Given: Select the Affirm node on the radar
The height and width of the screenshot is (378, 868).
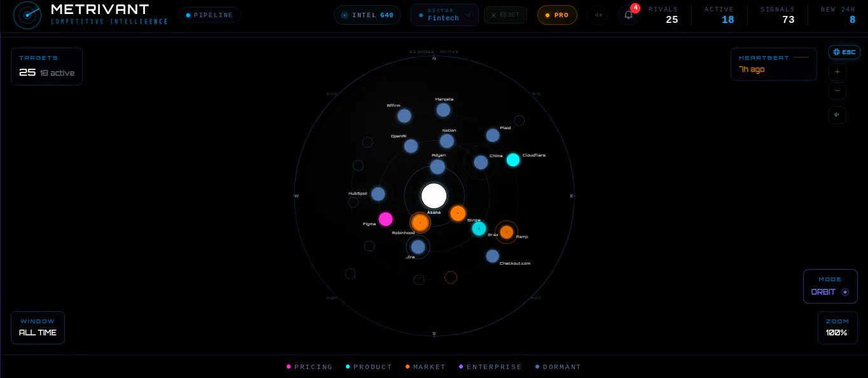Looking at the screenshot, I should [404, 116].
